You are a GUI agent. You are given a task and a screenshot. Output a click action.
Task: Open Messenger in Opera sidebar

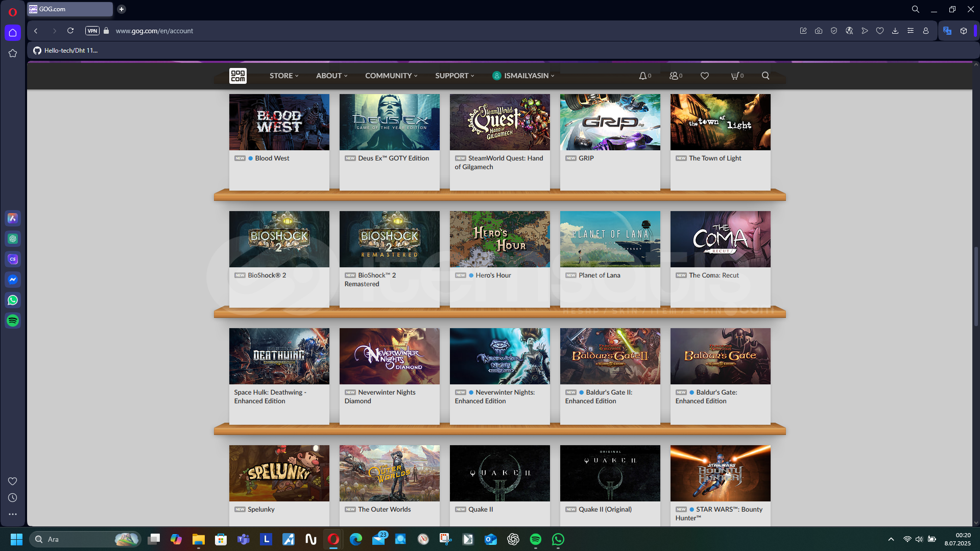pos(13,280)
